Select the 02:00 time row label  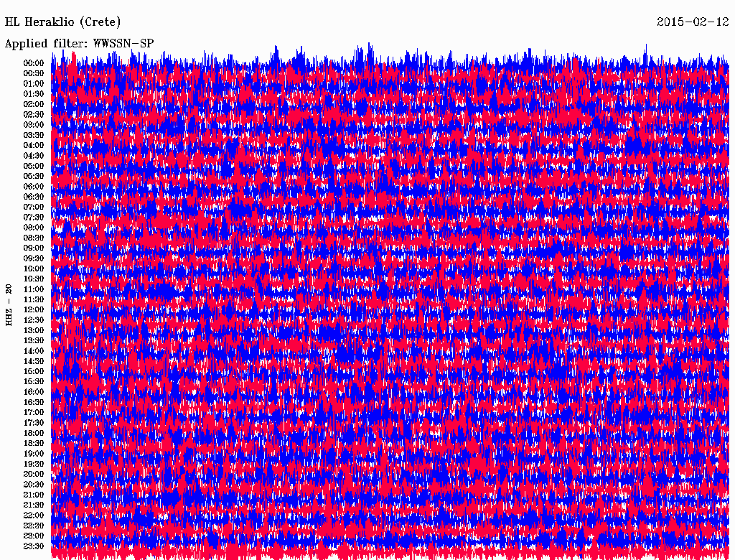34,105
